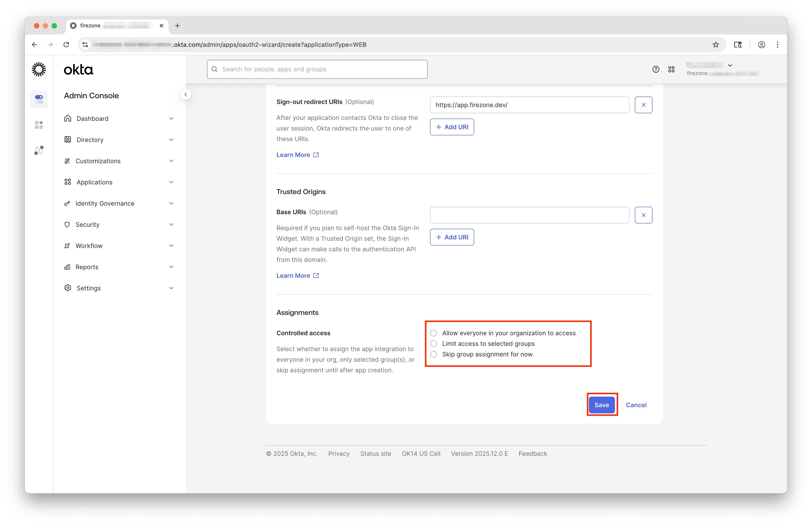Collapse the Admin Console sidebar with the chevron
Screen dimensions: 812x526
(x=186, y=94)
